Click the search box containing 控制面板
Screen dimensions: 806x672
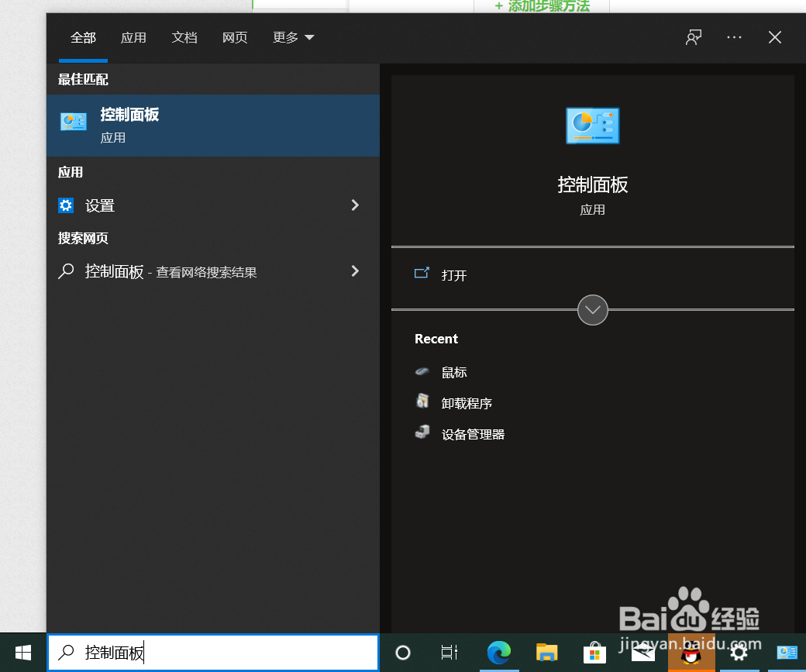[x=213, y=653]
